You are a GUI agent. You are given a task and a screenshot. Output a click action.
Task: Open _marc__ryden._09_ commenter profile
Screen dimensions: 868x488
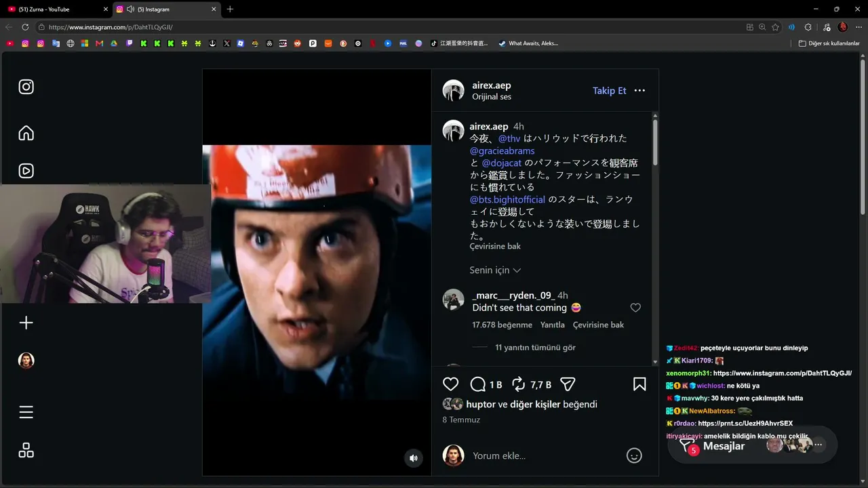513,296
